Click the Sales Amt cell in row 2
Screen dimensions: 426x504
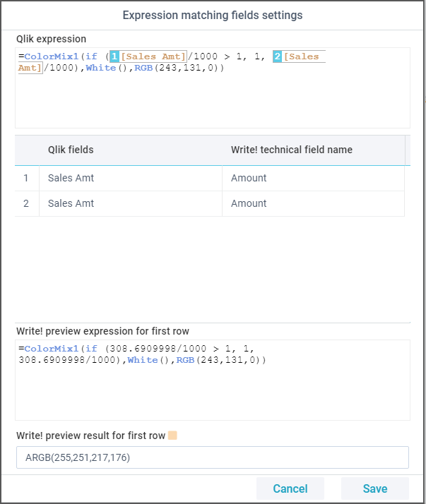pyautogui.click(x=71, y=203)
